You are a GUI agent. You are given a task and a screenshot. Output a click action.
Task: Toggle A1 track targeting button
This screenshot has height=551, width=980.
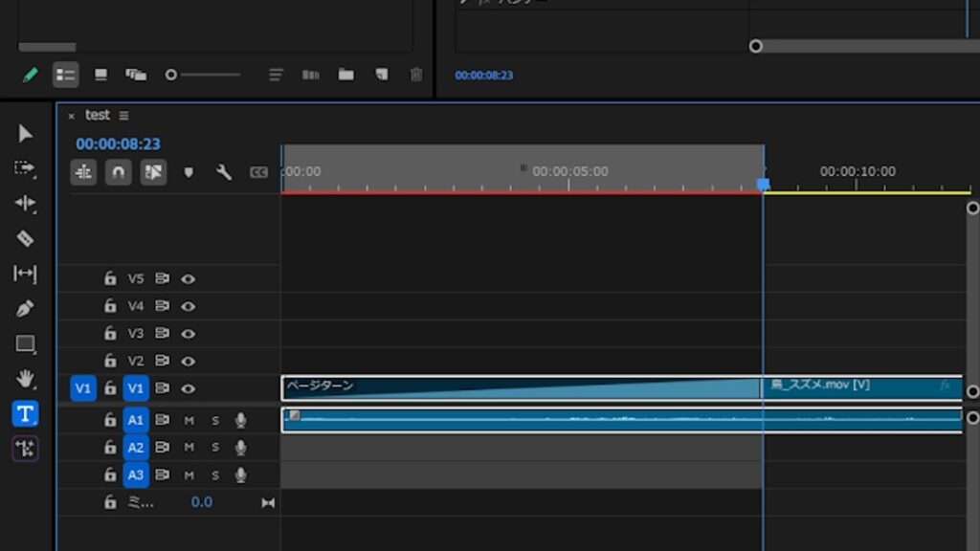136,420
